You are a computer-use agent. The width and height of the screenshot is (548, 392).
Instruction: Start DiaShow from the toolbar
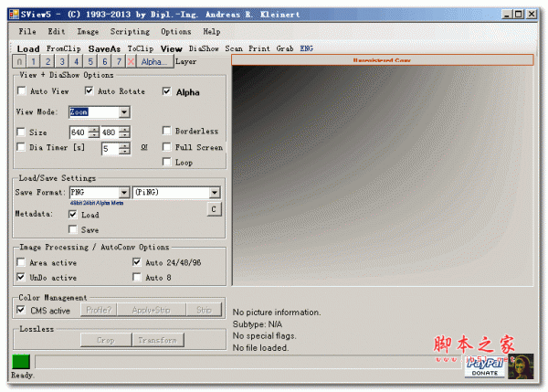204,48
